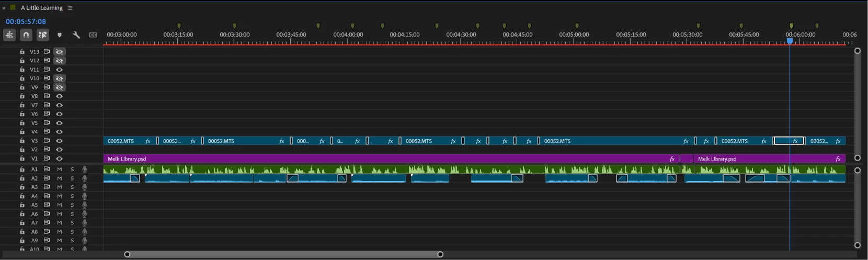Close the A Little Learning sequence tab
The width and height of the screenshot is (868, 260).
tap(4, 8)
